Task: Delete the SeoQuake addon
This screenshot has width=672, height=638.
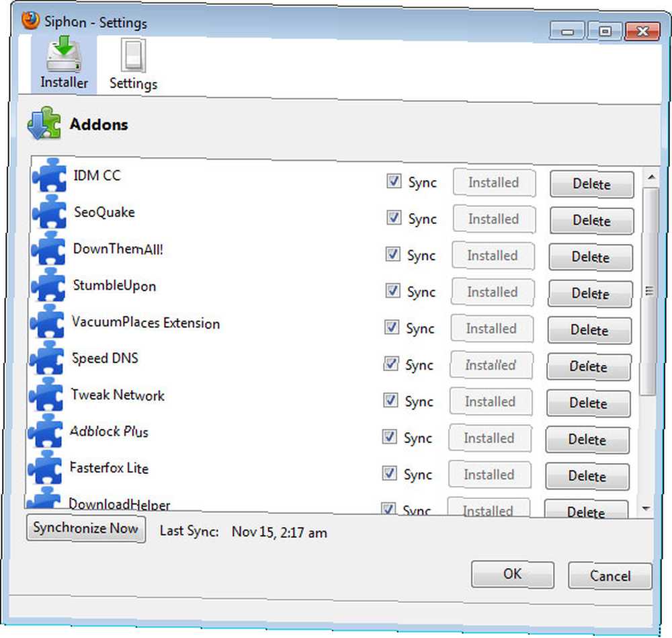Action: click(591, 221)
